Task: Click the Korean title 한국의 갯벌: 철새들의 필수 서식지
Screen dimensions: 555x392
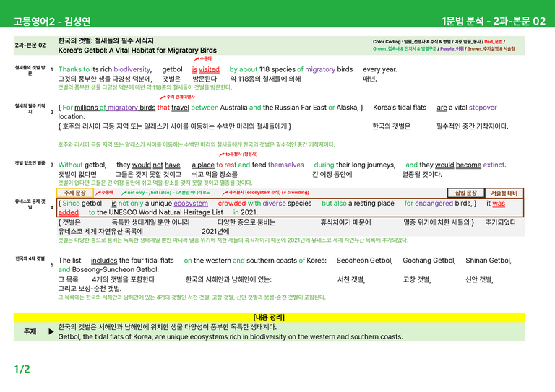Action: tap(106, 40)
